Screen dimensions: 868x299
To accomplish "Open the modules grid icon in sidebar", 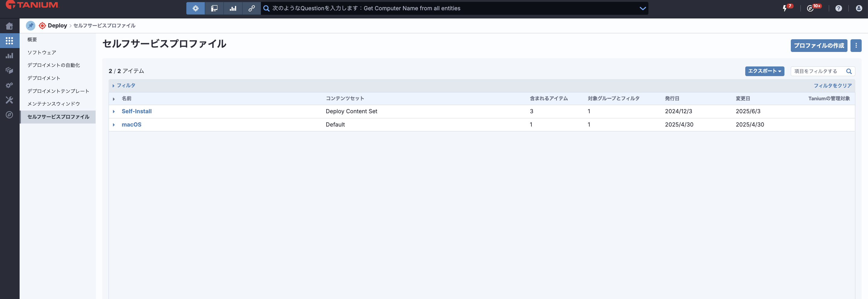I will tap(9, 41).
